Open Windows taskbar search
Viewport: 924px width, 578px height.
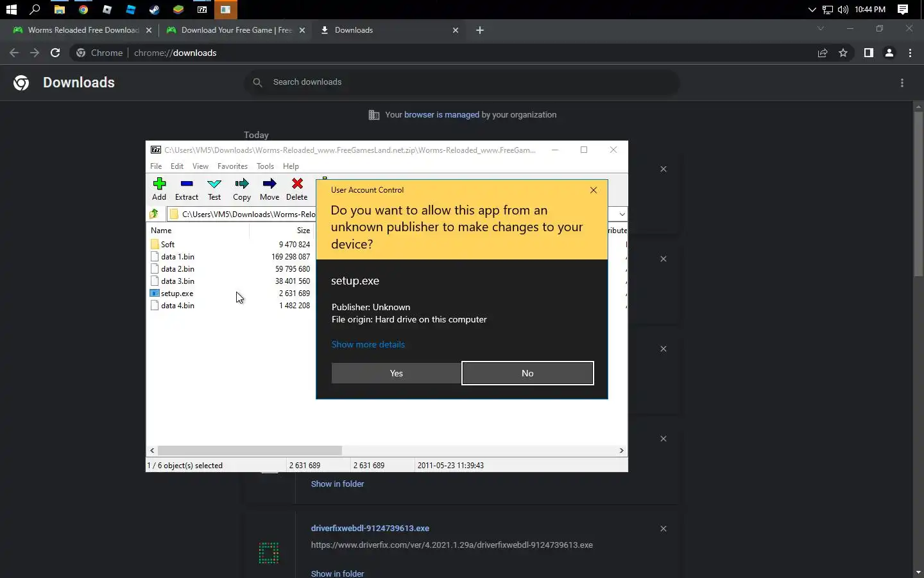(35, 10)
